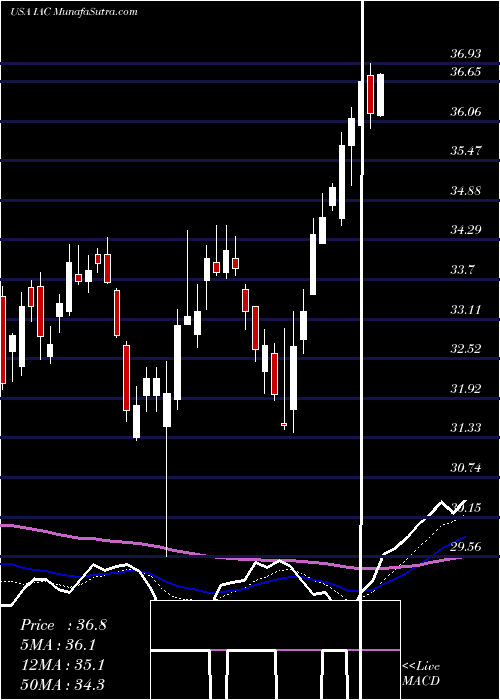Click the '<<Live MACD' label

[x=421, y=673]
